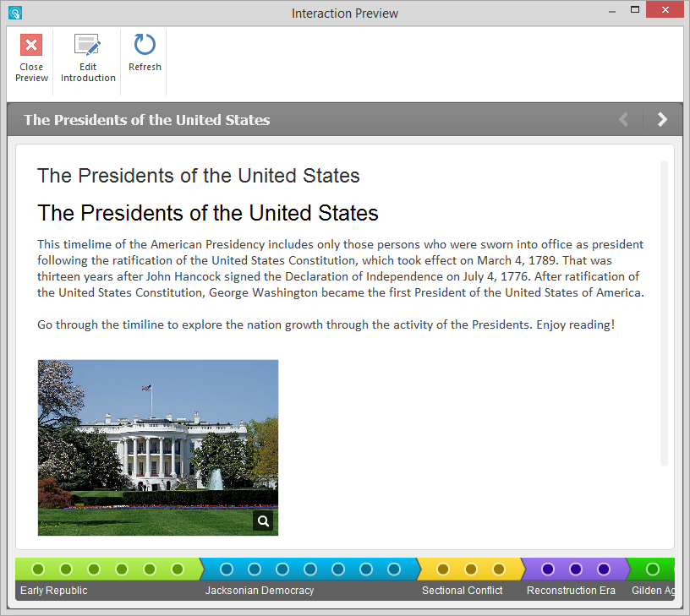Click the app icon in title bar
The height and width of the screenshot is (616, 690).
point(14,13)
